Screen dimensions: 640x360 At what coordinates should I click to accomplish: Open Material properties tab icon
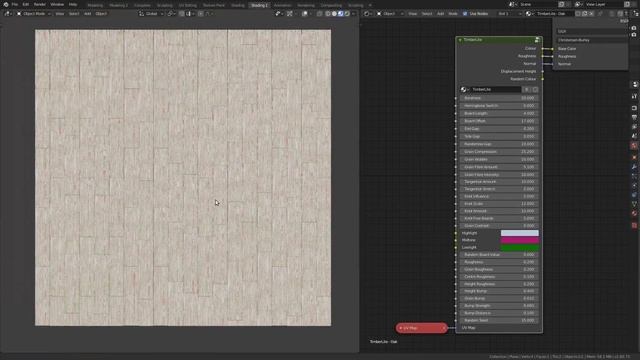point(634,213)
